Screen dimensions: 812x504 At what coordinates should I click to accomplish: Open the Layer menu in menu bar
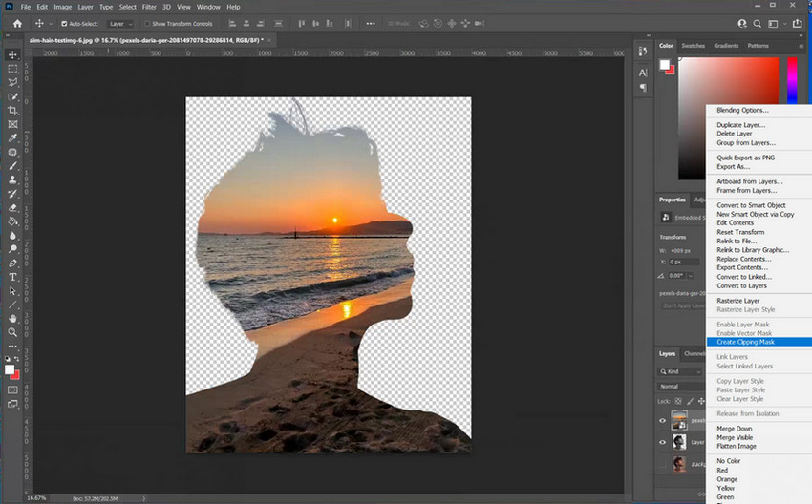[85, 7]
